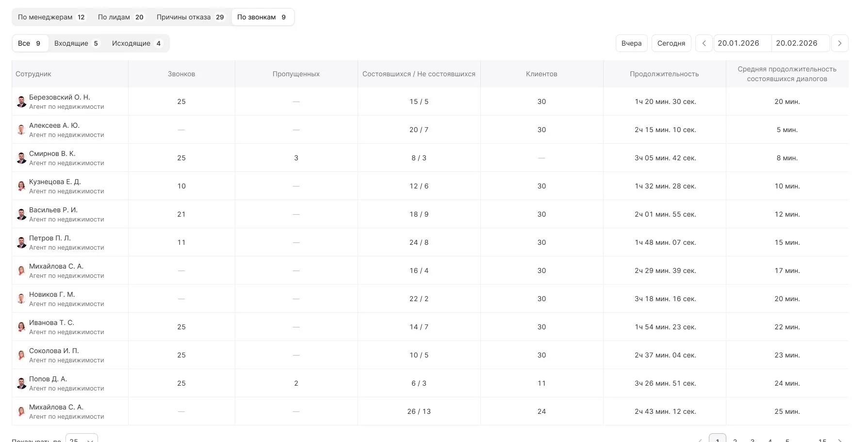Open employee Смирнов В. К.
The height and width of the screenshot is (442, 868).
pyautogui.click(x=52, y=153)
